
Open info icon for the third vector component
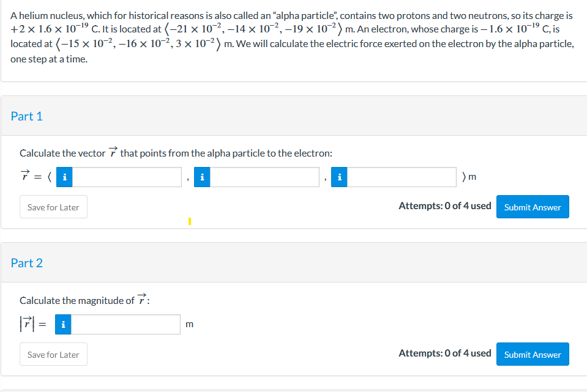[x=338, y=177]
